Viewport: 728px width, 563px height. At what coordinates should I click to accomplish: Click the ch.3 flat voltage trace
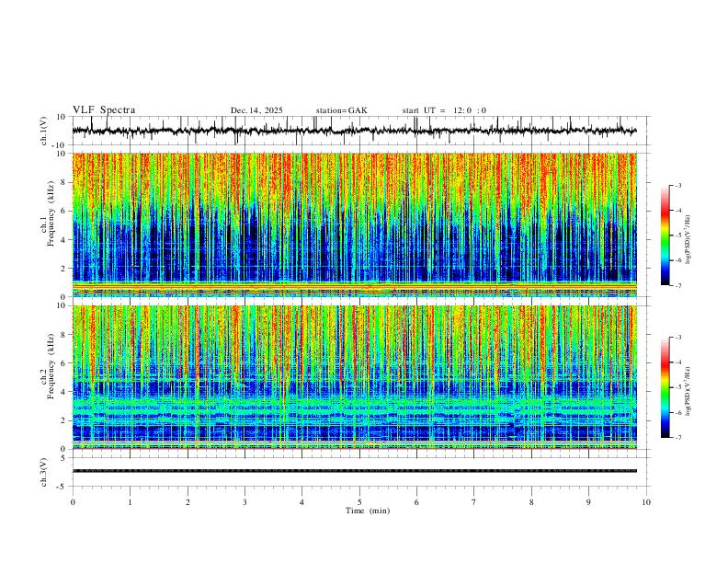354,471
